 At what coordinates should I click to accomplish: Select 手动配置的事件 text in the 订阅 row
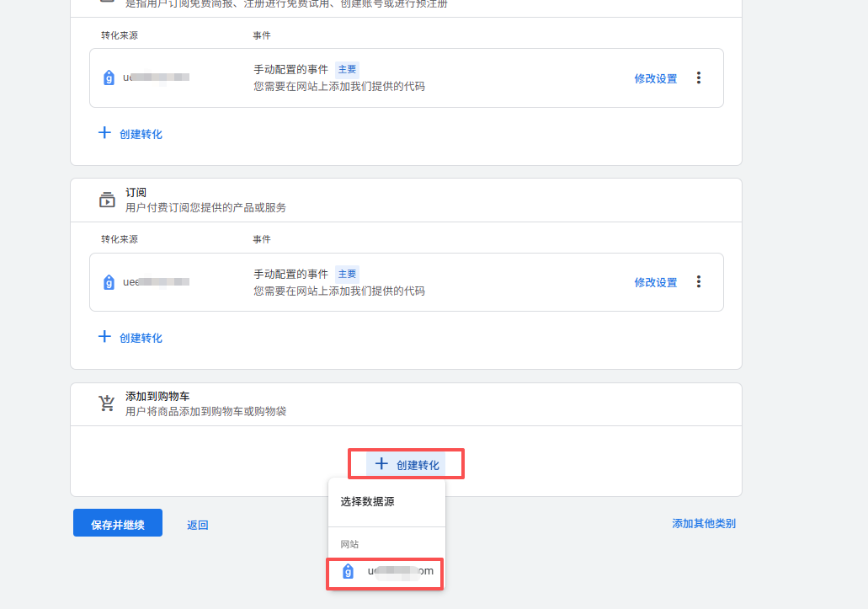point(290,274)
